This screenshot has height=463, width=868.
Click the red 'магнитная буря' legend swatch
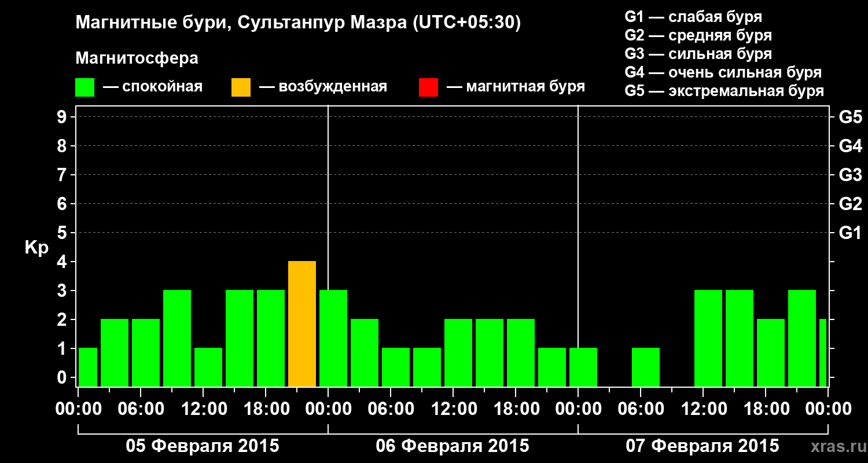(x=429, y=87)
